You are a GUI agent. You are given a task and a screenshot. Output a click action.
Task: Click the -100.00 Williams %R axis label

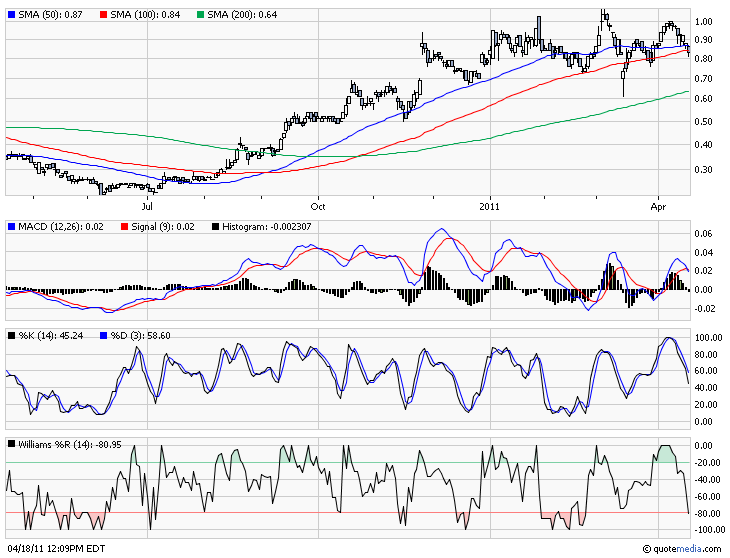point(709,530)
